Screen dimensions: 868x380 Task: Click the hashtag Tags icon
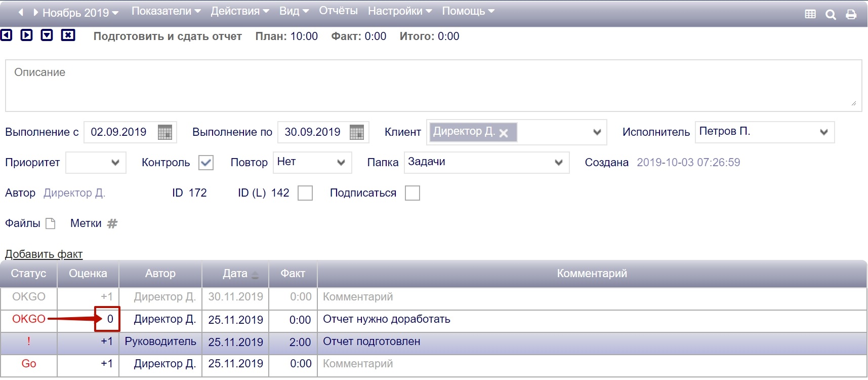point(112,223)
